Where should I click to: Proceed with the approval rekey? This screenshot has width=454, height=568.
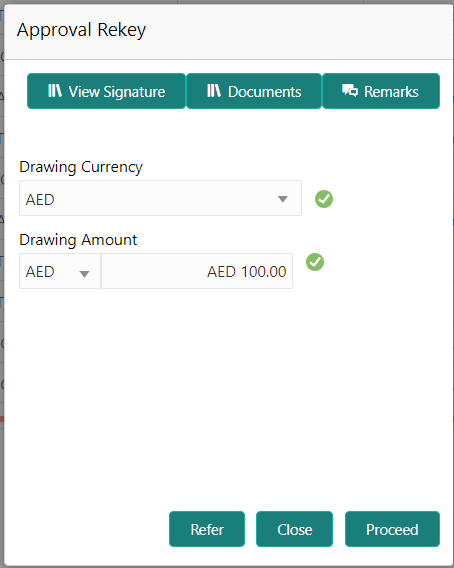(x=392, y=529)
